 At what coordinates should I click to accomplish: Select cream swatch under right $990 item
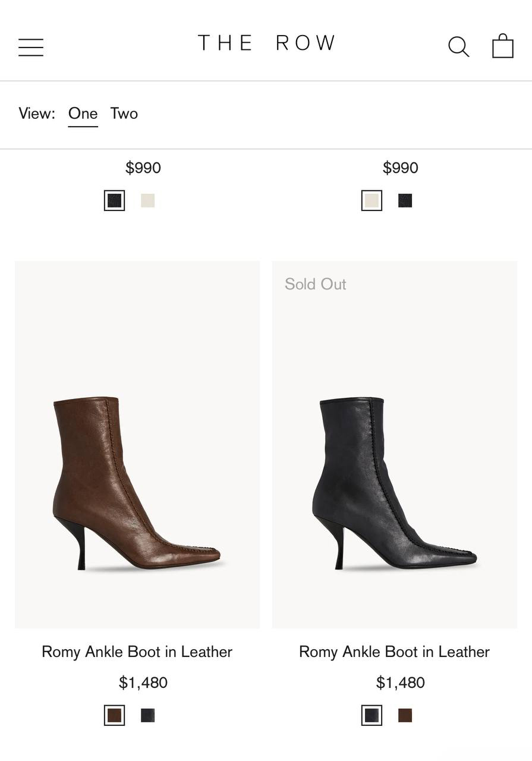pyautogui.click(x=372, y=201)
